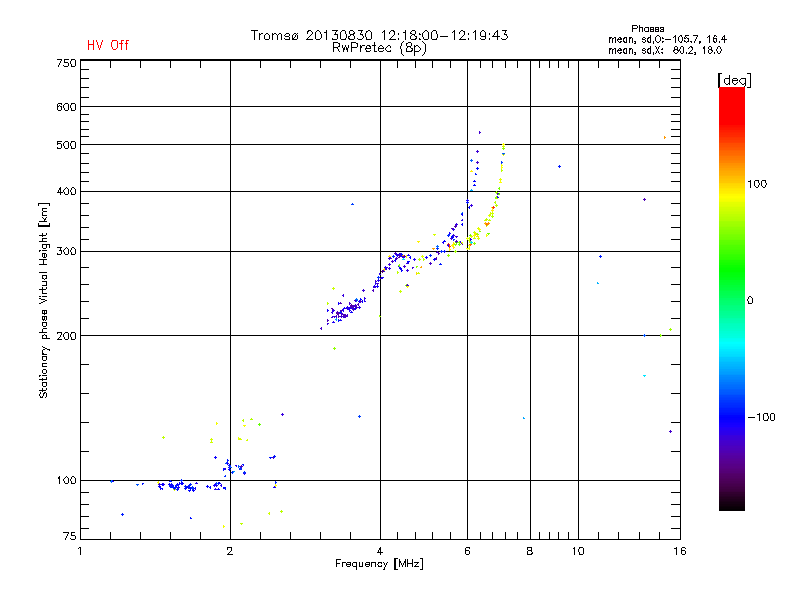
Task: Click the "Stationary phase Virtual Height" y-axis label
Action: (44, 300)
